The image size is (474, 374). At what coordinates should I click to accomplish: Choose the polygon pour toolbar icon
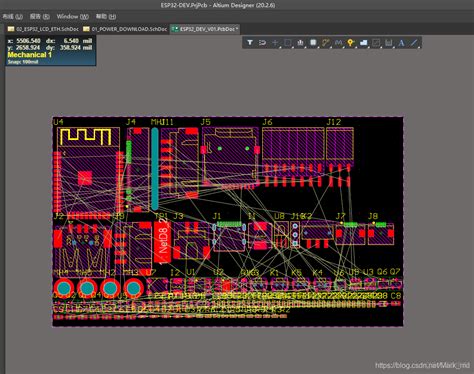[363, 43]
